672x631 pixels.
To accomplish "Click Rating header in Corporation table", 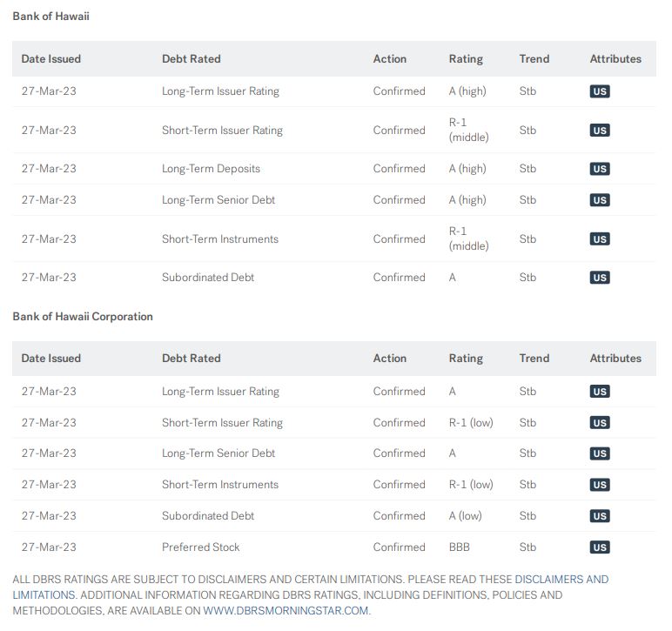I will tap(466, 359).
